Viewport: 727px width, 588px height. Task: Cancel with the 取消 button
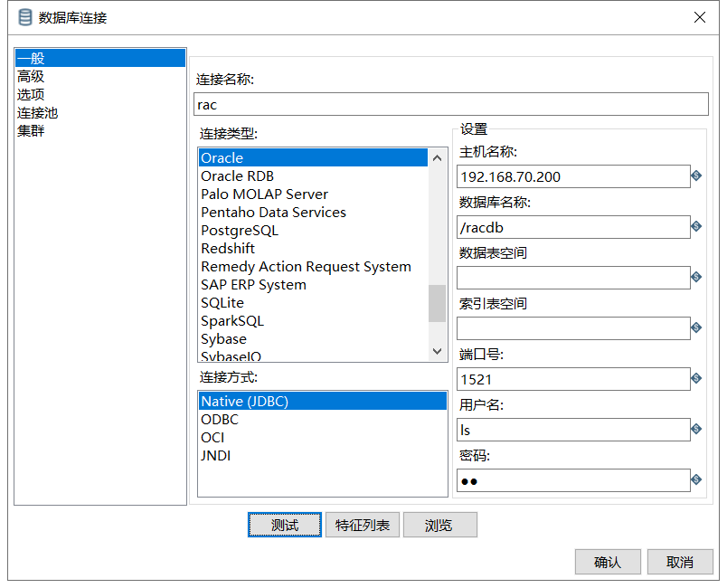click(x=680, y=562)
